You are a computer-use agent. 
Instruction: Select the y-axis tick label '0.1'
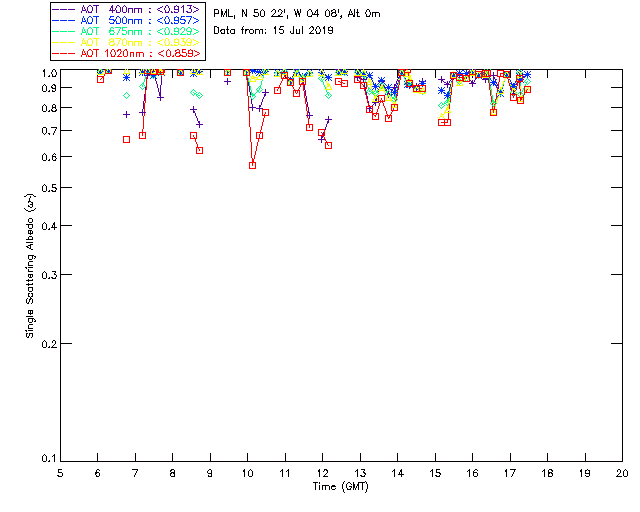coord(49,459)
